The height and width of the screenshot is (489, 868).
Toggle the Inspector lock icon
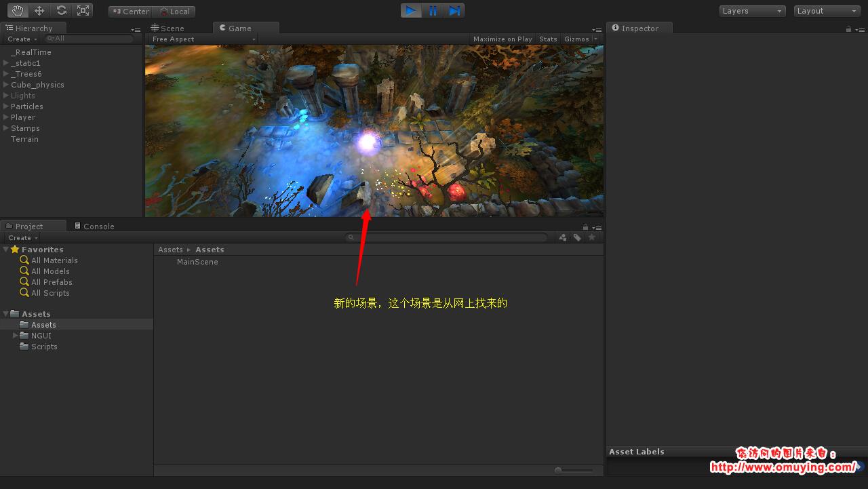pos(848,29)
